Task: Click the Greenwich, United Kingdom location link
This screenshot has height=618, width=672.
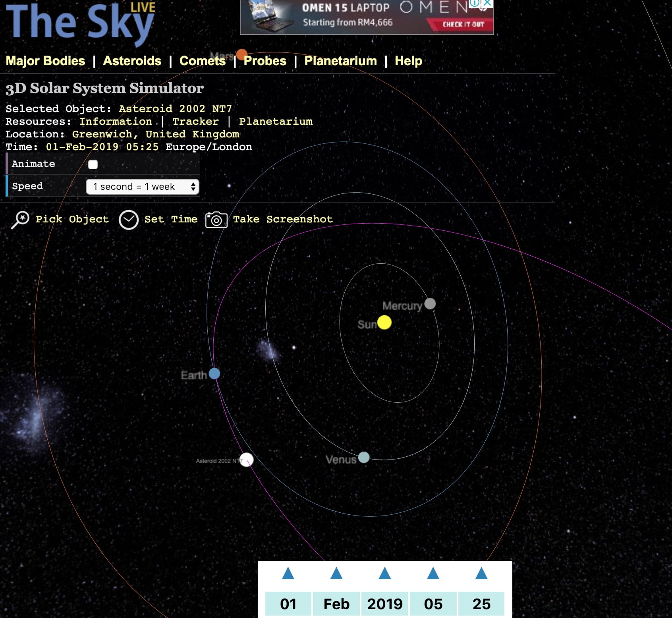Action: [x=156, y=134]
